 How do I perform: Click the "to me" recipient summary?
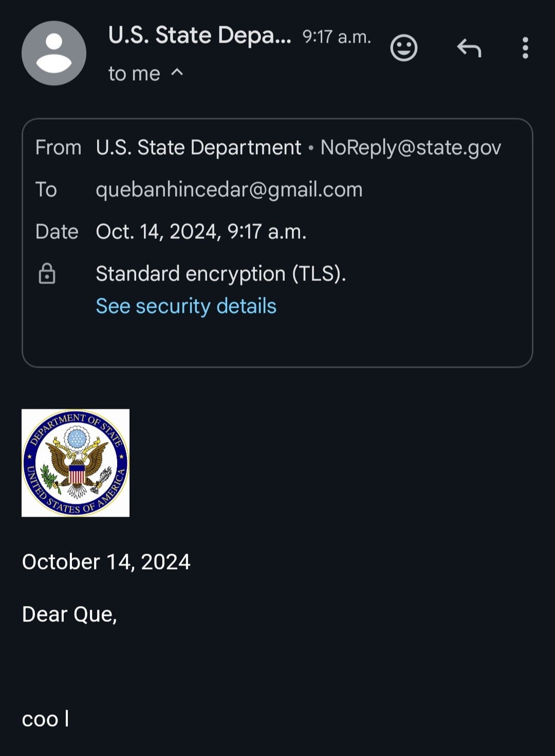(x=134, y=74)
